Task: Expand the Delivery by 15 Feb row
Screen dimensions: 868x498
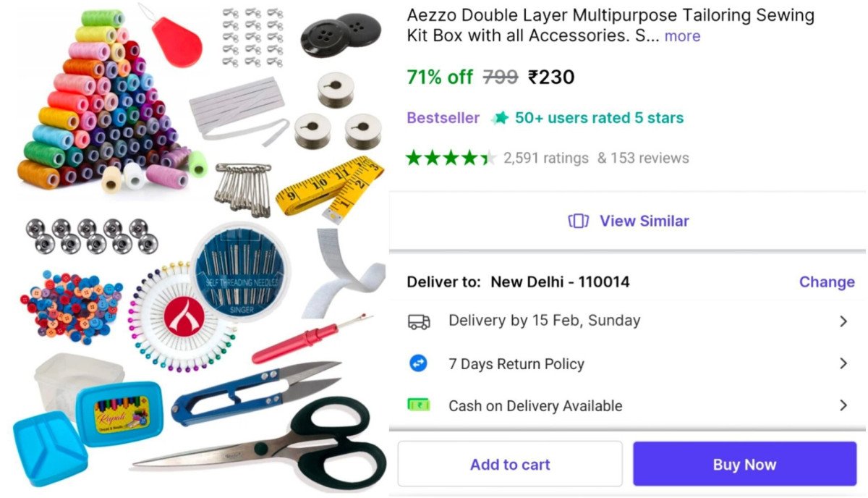Action: (x=628, y=321)
